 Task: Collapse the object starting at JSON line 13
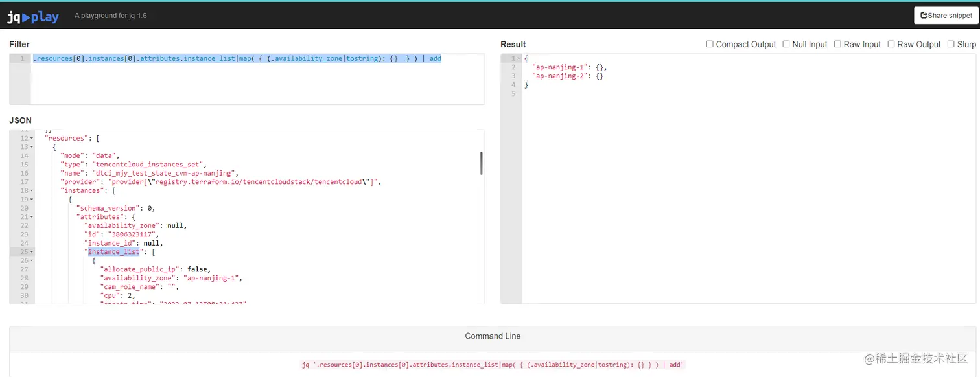pyautogui.click(x=32, y=147)
